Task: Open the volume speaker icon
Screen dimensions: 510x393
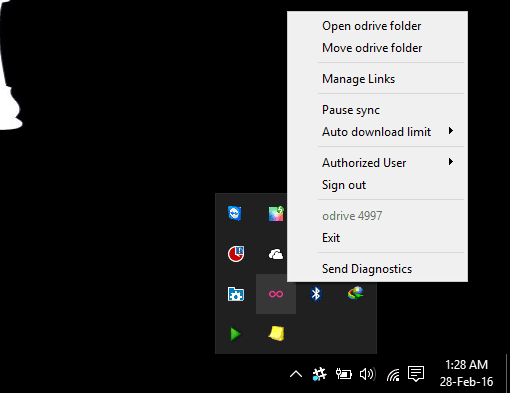Action: [x=368, y=374]
